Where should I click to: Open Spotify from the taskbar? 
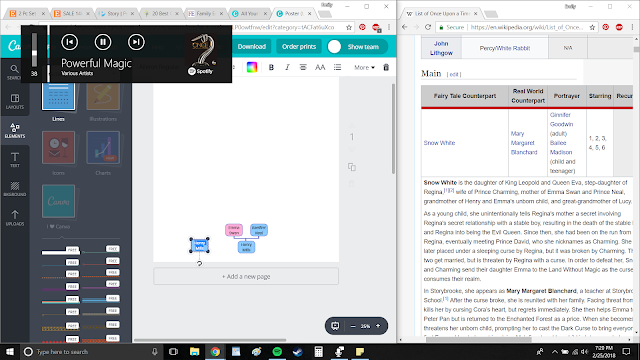point(277,351)
